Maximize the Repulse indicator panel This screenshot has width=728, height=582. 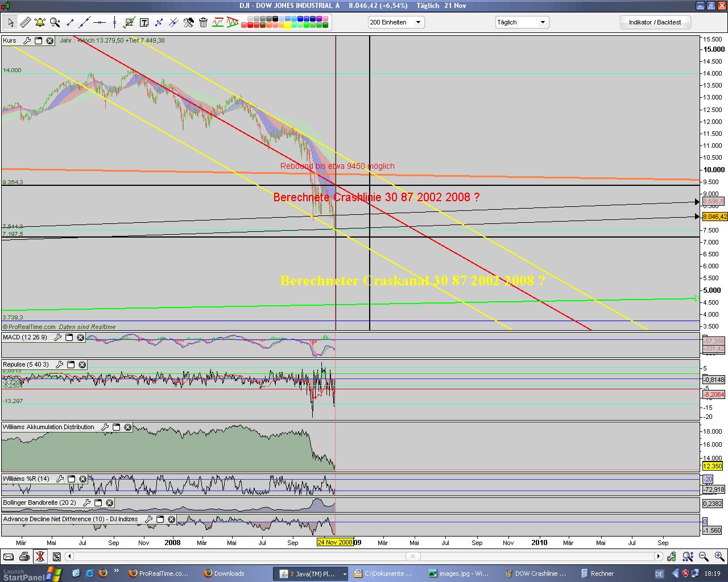[71, 365]
